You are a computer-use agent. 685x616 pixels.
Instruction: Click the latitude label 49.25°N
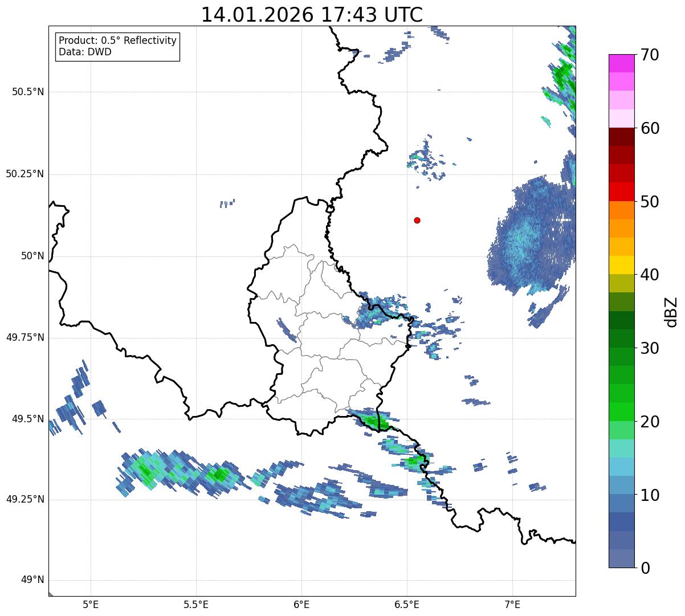point(25,499)
